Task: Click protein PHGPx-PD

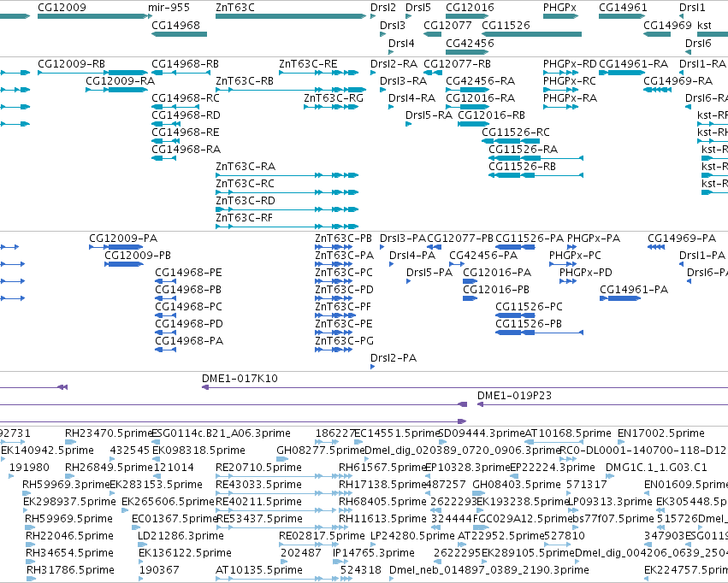Action: coord(568,281)
